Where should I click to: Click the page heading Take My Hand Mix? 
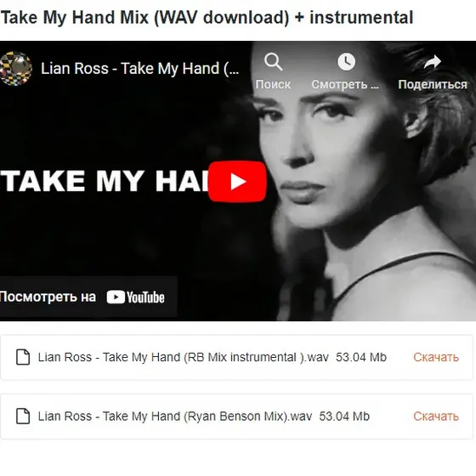(x=207, y=17)
